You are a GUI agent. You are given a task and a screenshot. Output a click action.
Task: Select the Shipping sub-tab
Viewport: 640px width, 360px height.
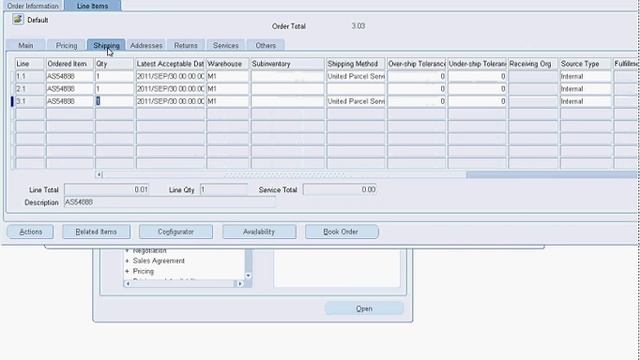tap(106, 45)
